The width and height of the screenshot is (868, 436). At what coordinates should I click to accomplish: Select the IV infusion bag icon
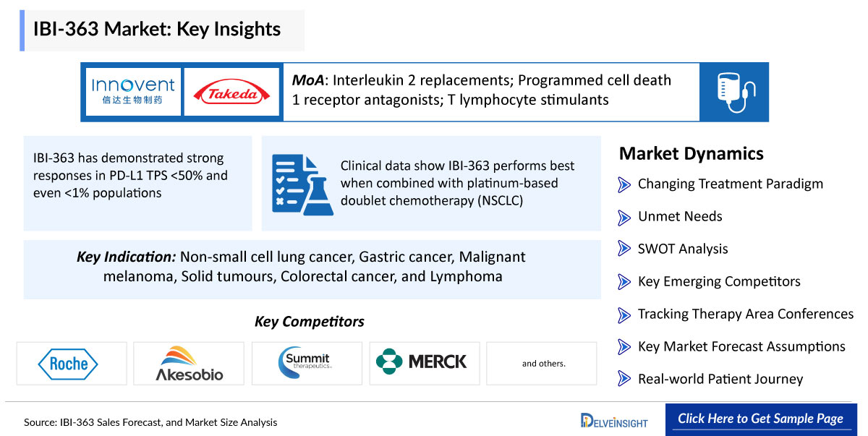(734, 92)
